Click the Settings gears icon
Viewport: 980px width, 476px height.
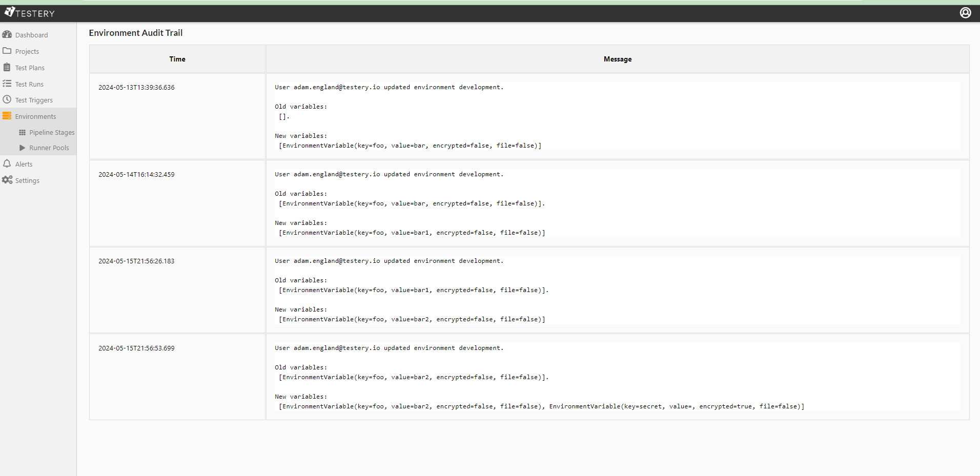(7, 180)
